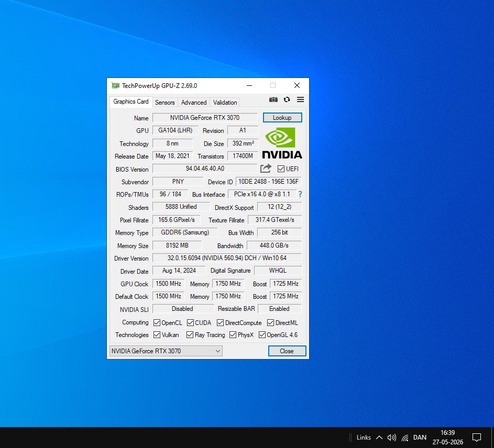Click the Memory Size 8192 MB field
Screen dimensions: 494x448
point(177,245)
